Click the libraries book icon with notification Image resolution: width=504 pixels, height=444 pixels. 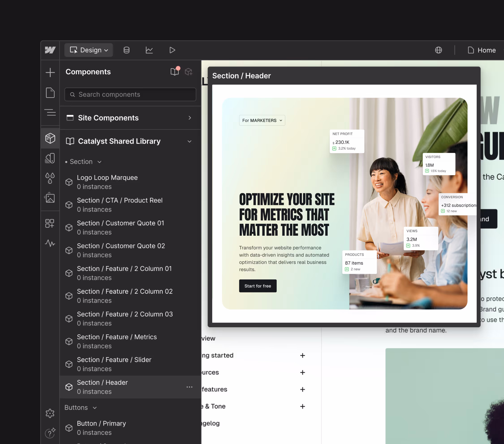tap(175, 72)
